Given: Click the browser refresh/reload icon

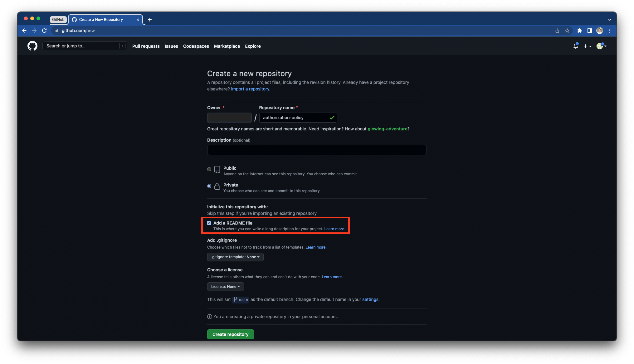Looking at the screenshot, I should click(44, 31).
